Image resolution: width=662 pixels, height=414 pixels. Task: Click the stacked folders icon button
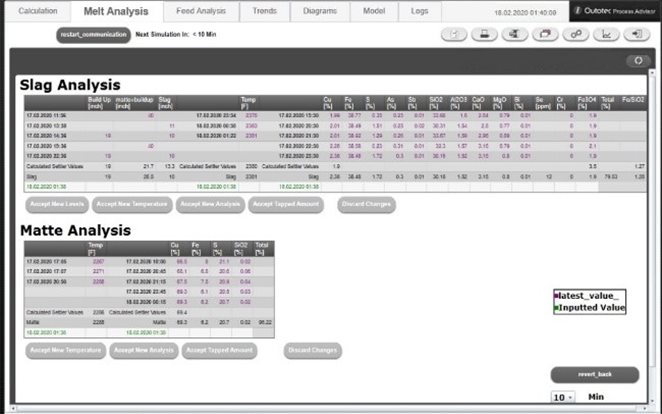546,34
